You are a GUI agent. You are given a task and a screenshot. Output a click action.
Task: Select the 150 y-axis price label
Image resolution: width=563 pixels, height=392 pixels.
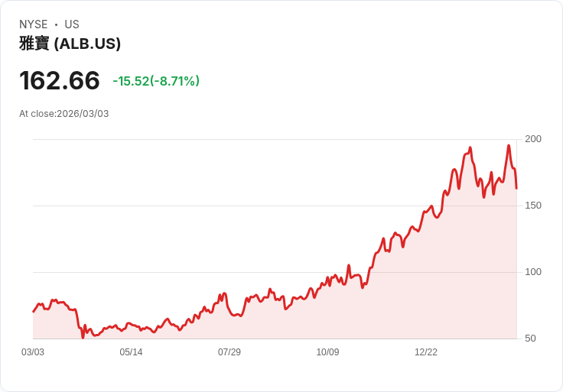pyautogui.click(x=533, y=206)
